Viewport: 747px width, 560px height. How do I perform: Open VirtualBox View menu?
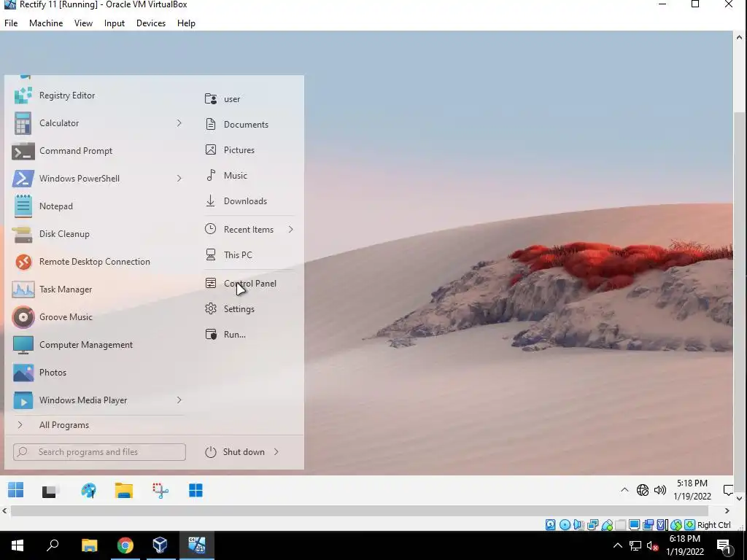click(83, 23)
